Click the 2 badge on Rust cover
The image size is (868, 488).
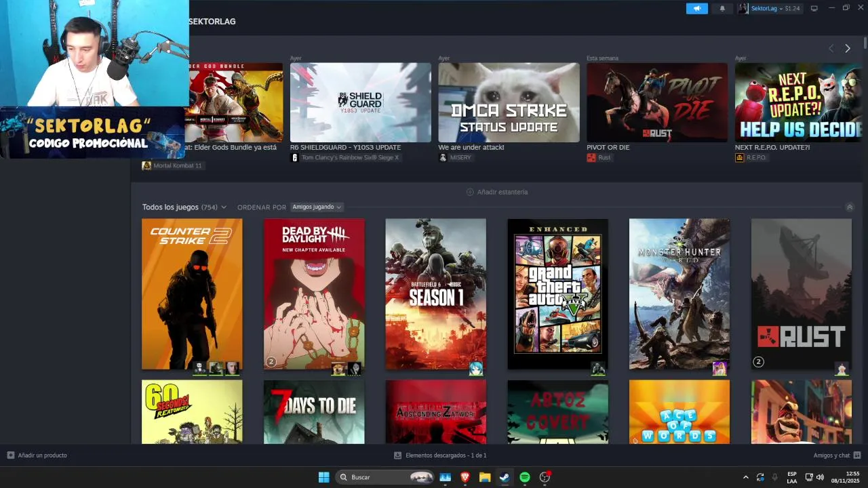click(759, 362)
